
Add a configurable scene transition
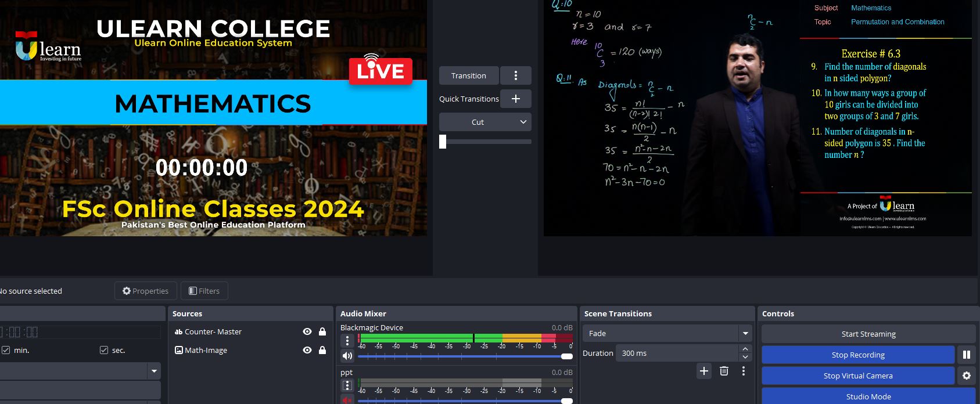704,371
